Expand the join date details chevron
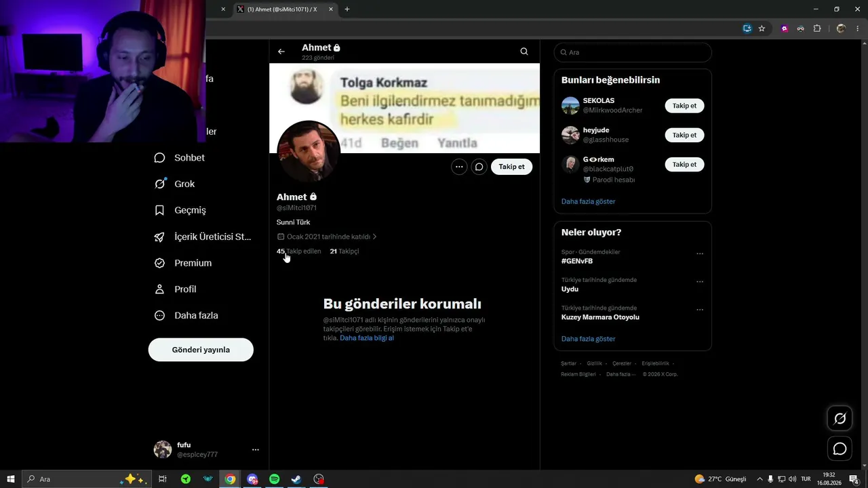 point(374,237)
